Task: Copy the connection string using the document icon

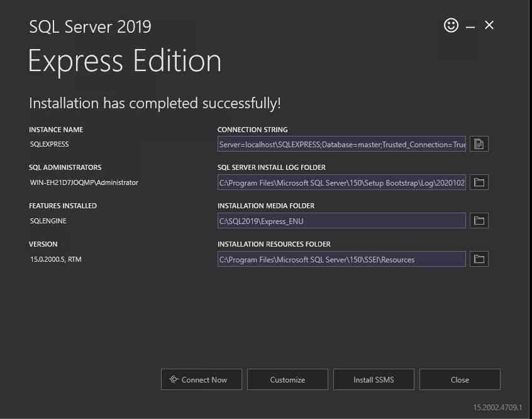Action: point(479,143)
